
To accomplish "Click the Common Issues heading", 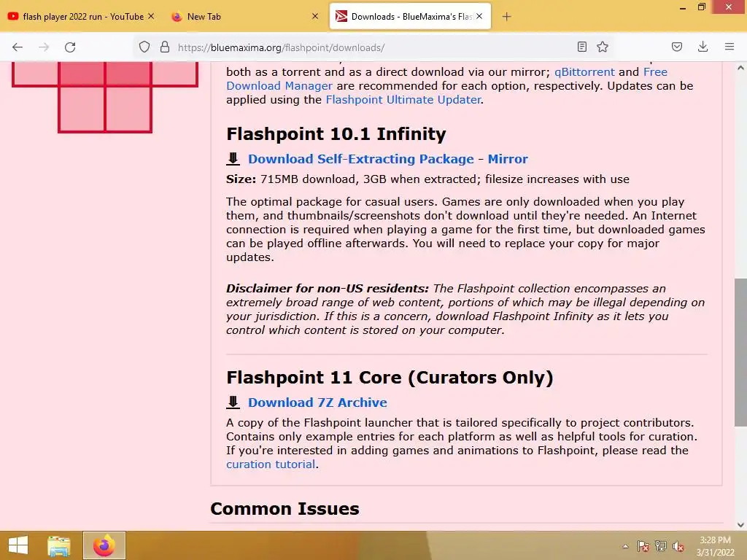I will coord(285,508).
